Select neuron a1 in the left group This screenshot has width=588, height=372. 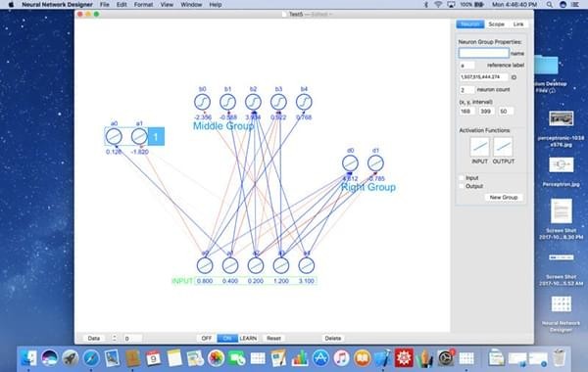139,136
